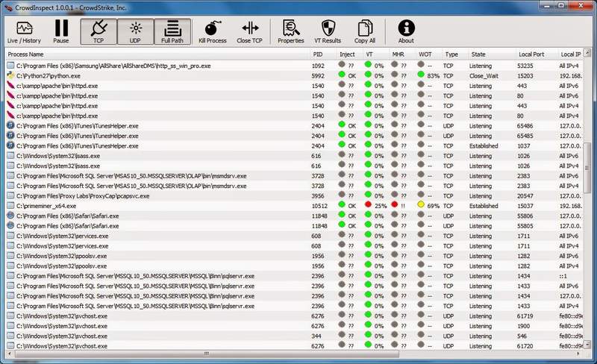Sort by the PID column header
This screenshot has height=364, width=597.
point(323,54)
